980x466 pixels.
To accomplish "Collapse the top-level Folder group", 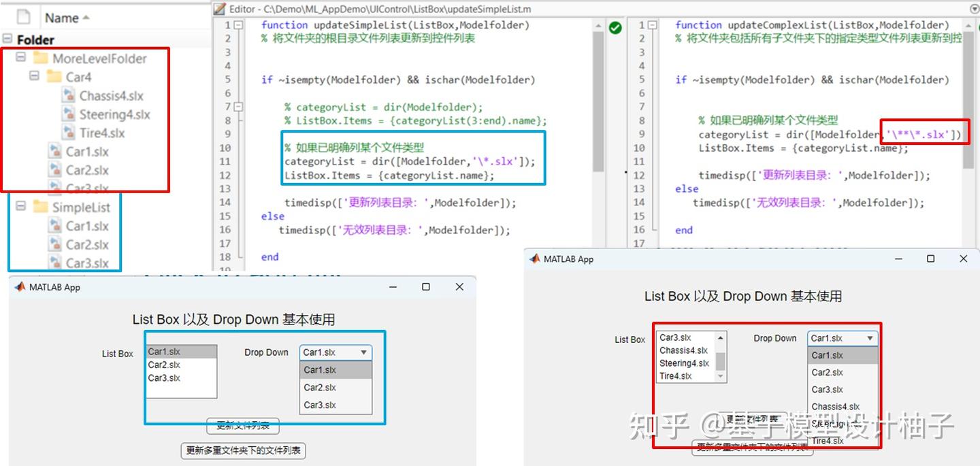I will click(x=7, y=39).
